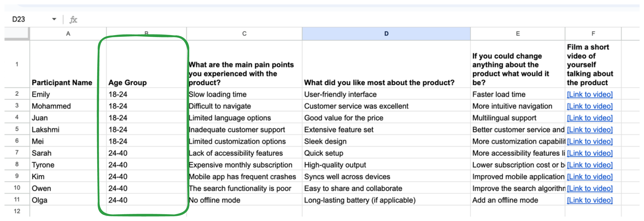This screenshot has width=644, height=221.
Task: Select row 12 header
Action: (x=17, y=211)
